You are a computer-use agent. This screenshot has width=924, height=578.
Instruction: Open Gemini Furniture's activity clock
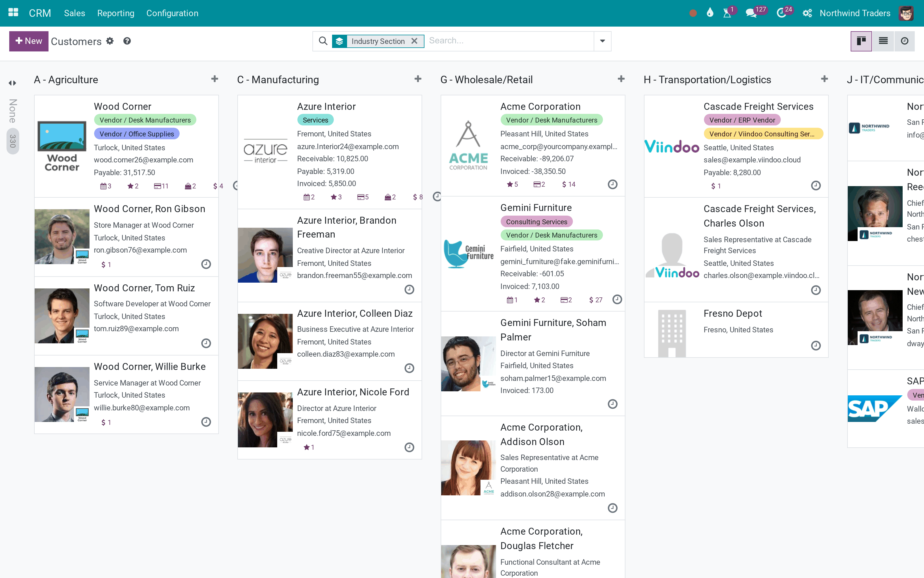click(617, 299)
